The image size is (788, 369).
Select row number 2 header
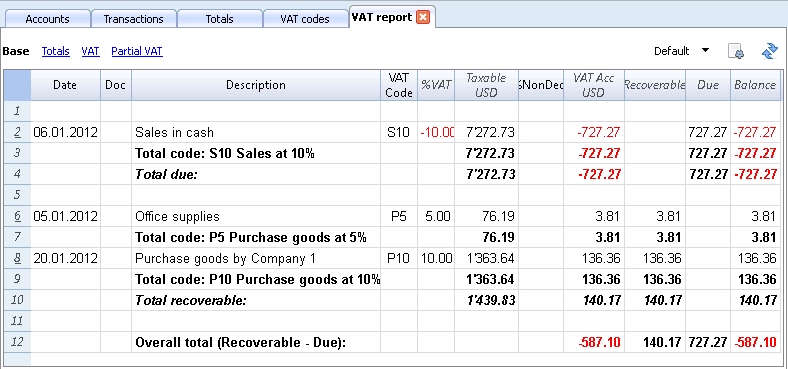[x=18, y=132]
